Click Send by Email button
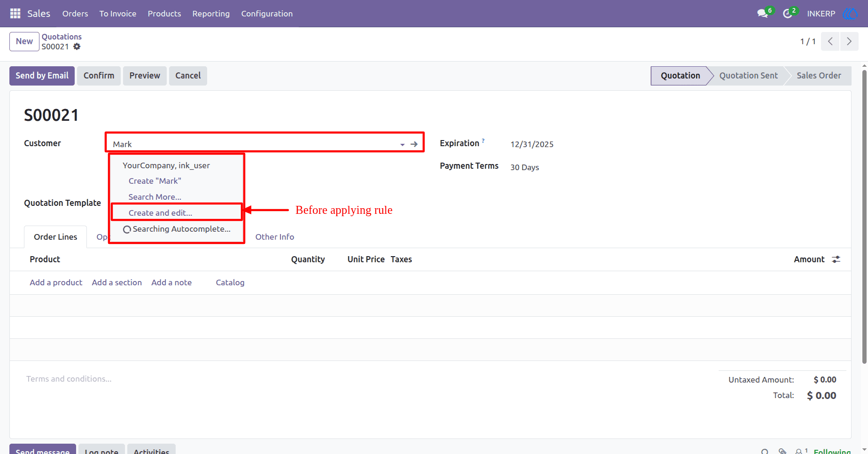This screenshot has height=454, width=868. (42, 76)
